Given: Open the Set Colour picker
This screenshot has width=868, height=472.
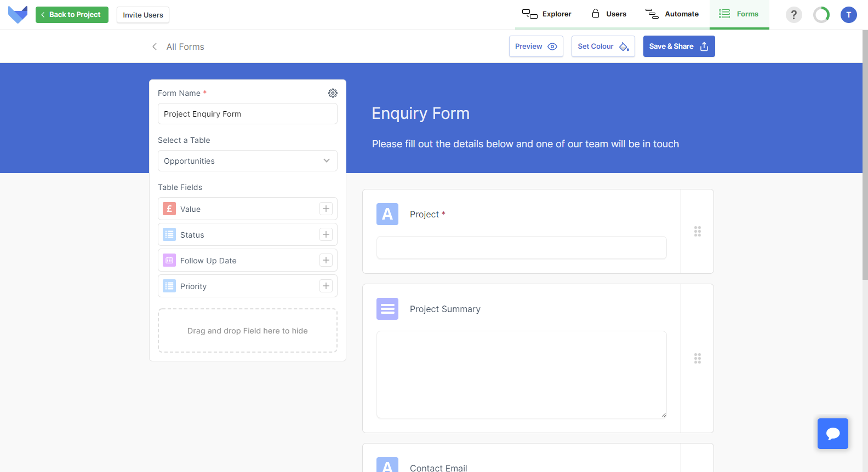Looking at the screenshot, I should click(x=603, y=47).
